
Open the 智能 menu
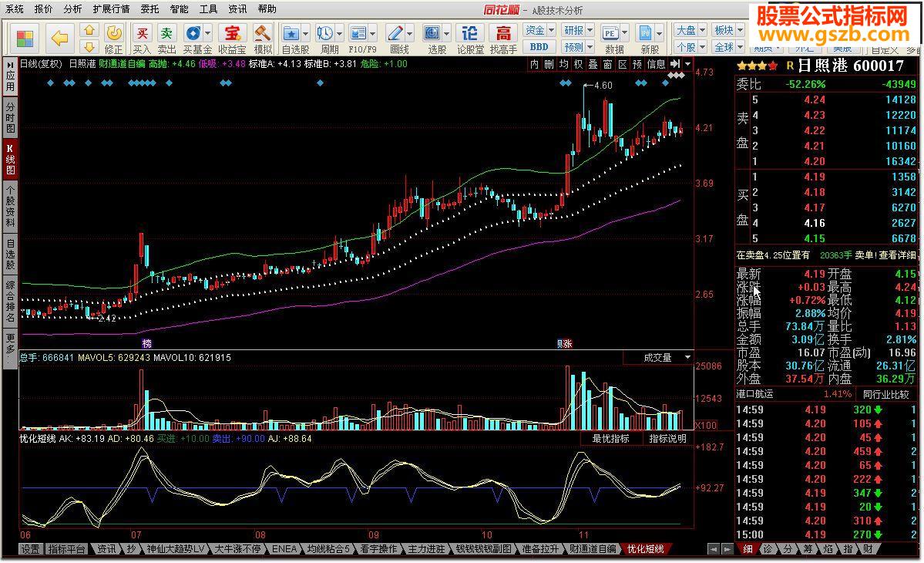coord(179,8)
